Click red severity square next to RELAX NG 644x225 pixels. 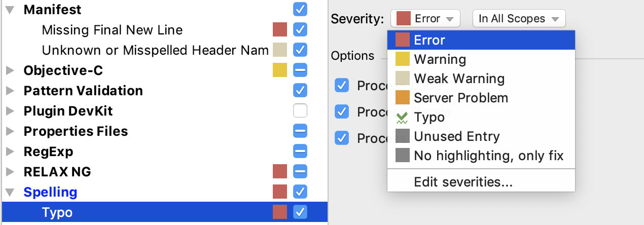280,172
